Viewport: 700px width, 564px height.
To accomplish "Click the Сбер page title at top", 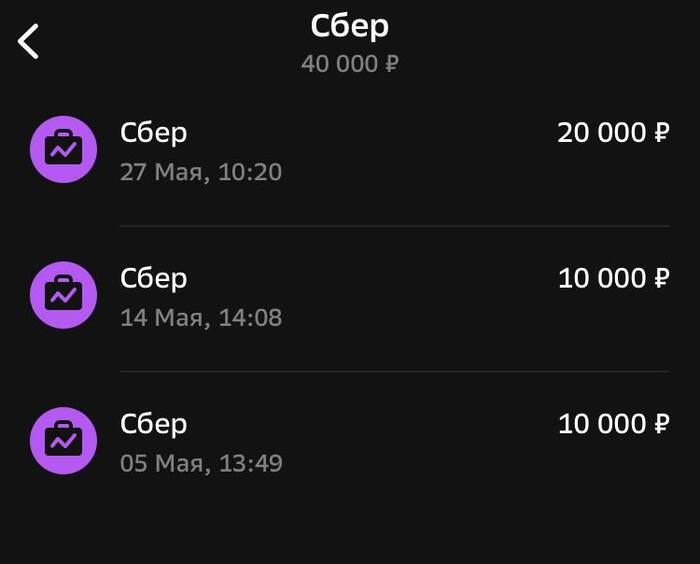I will [350, 26].
